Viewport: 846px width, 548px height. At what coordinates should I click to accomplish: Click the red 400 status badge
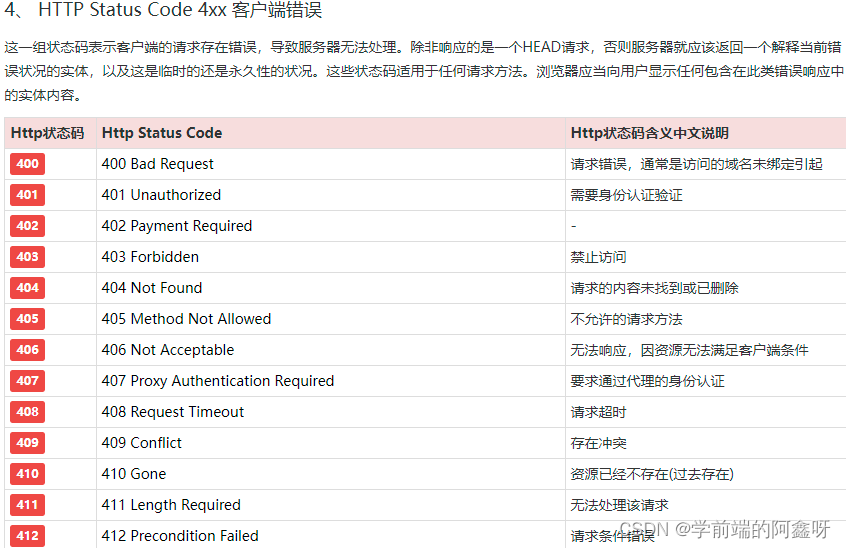(x=28, y=164)
